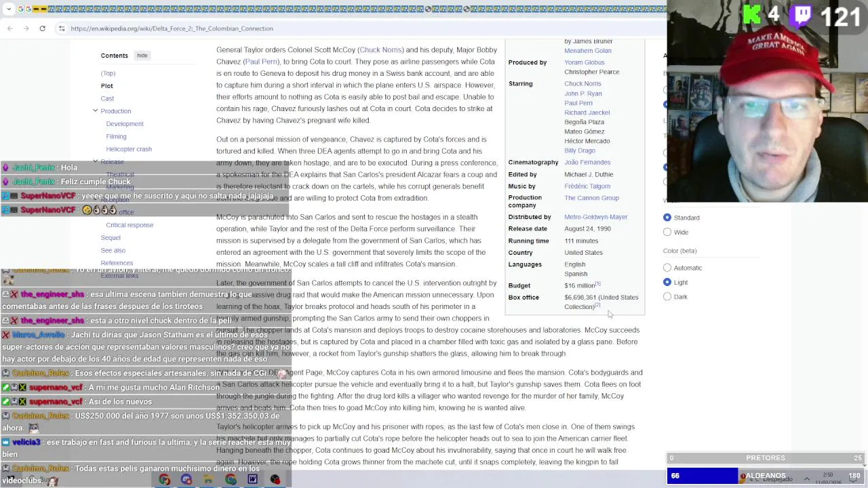Open the References section in contents
This screenshot has width=868, height=488.
coord(117,263)
